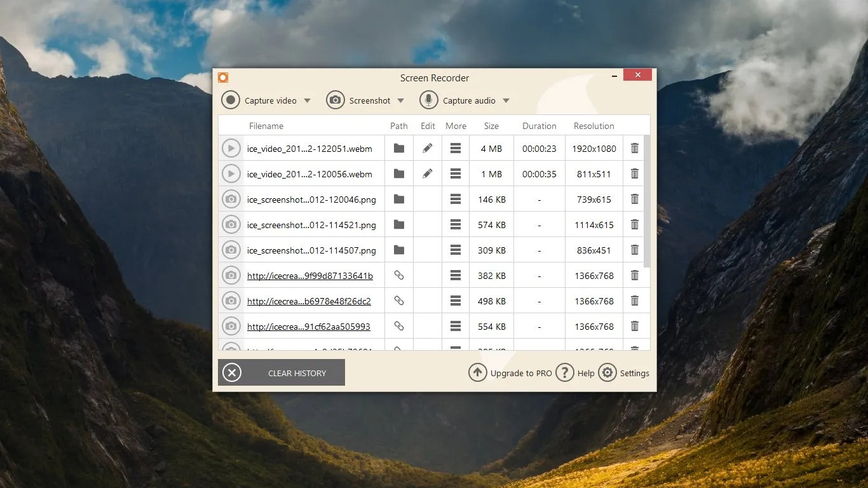Open More menu for b6978e48f26dc2 link
Viewport: 868px width, 488px height.
456,301
